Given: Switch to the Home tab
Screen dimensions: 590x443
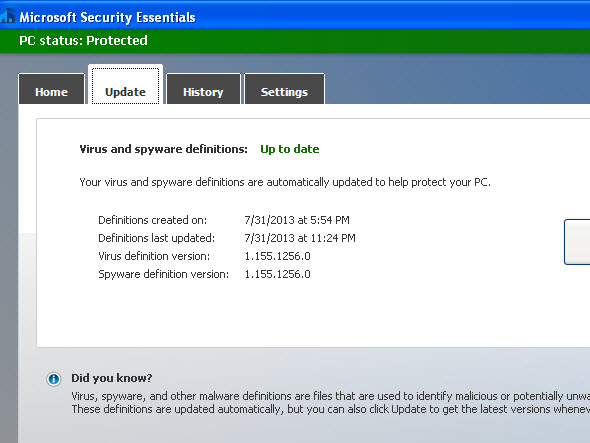Looking at the screenshot, I should click(52, 89).
